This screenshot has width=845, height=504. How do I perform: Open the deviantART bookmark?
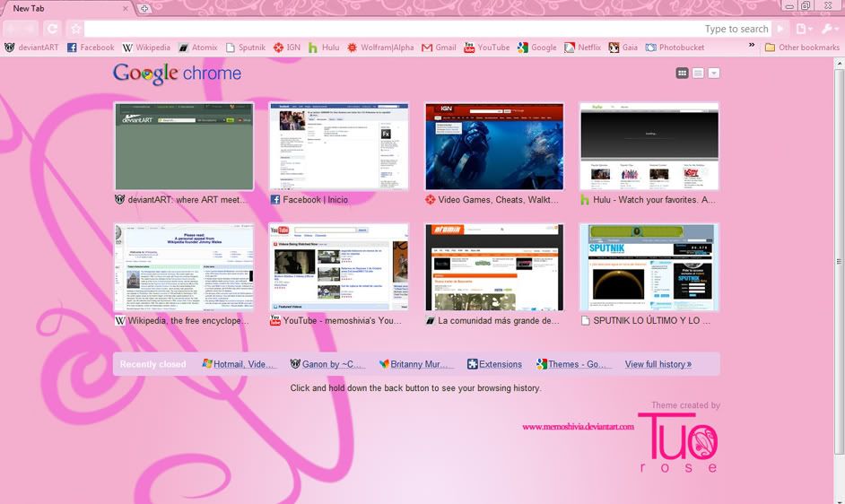(x=31, y=48)
